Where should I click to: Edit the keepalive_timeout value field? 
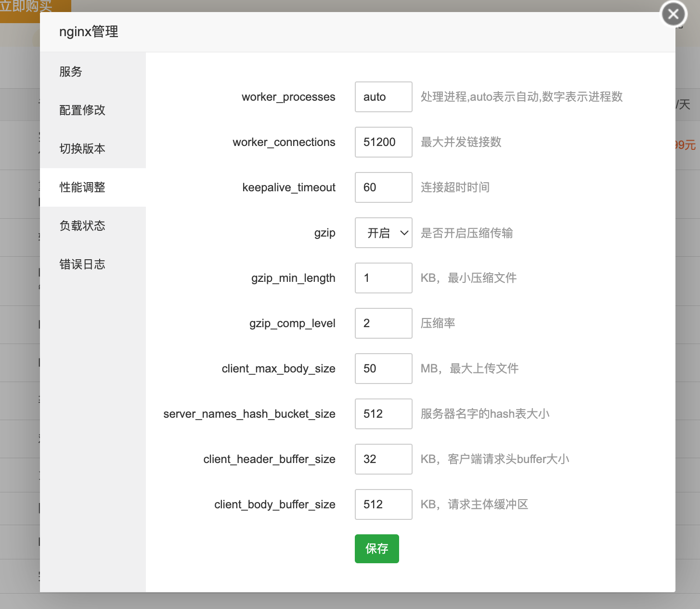pyautogui.click(x=384, y=187)
